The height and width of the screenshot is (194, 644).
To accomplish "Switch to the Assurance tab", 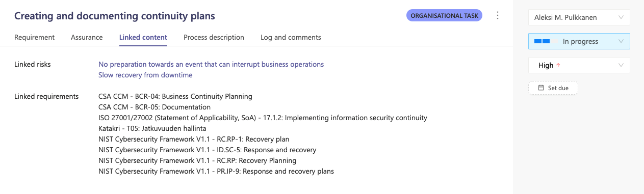I will coord(87,37).
